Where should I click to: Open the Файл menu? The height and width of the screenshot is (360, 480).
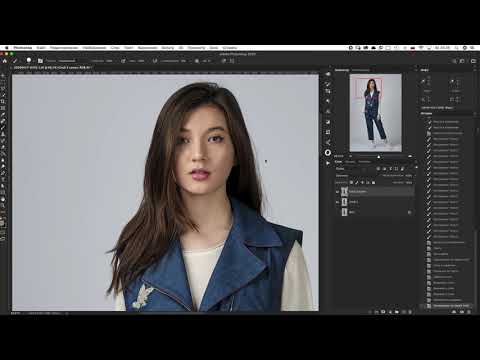click(41, 48)
